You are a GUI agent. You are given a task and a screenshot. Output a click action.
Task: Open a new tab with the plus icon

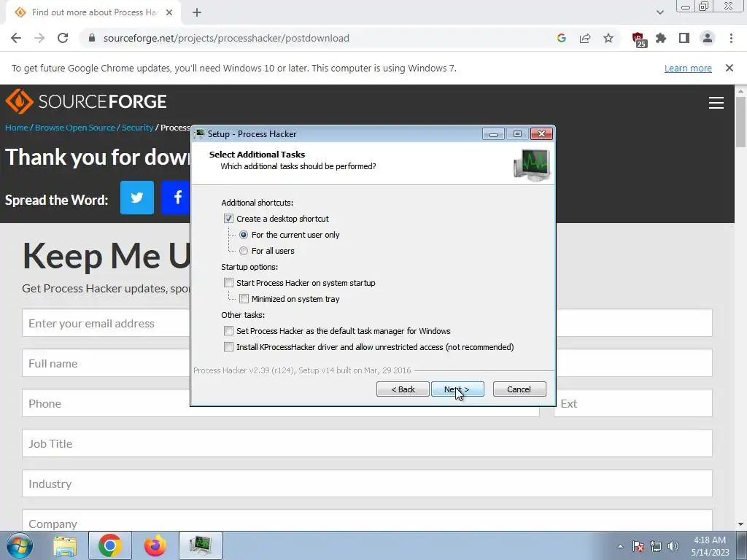197,12
